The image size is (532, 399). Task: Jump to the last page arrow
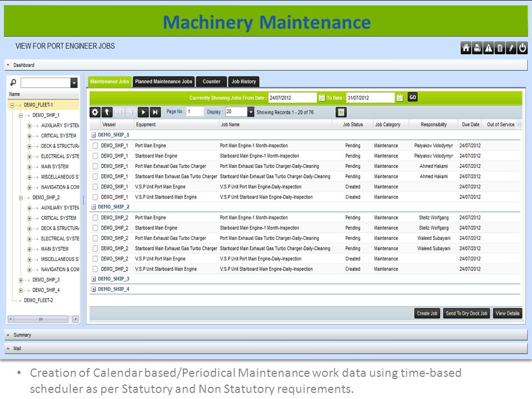tap(155, 112)
